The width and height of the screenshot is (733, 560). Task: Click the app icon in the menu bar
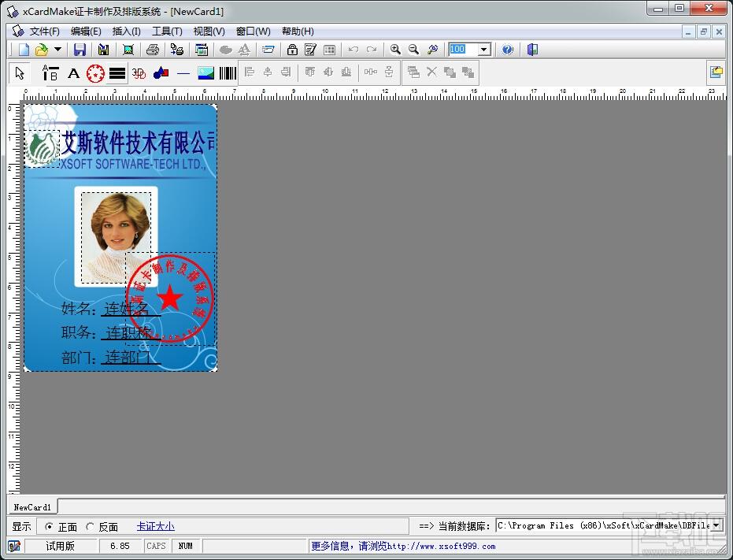point(18,32)
